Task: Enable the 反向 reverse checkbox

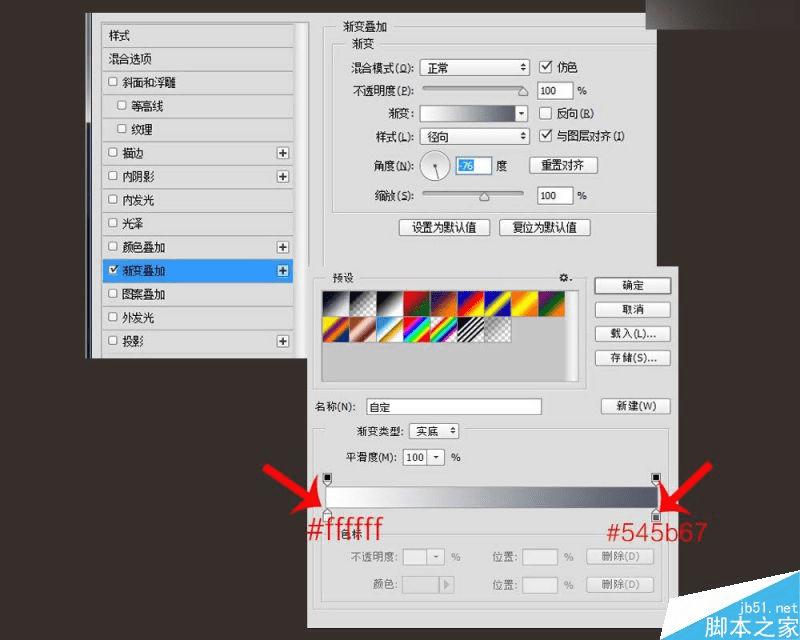Action: click(545, 113)
